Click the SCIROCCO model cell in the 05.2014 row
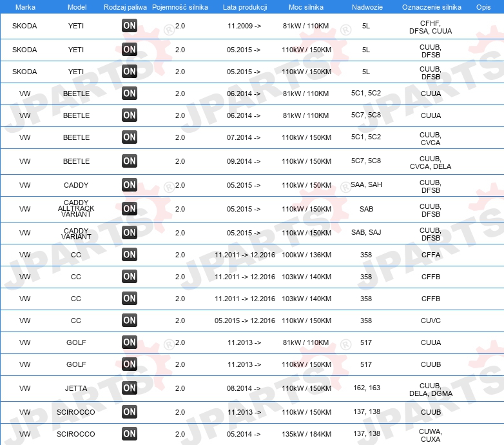This screenshot has height=445, width=504. (76, 435)
